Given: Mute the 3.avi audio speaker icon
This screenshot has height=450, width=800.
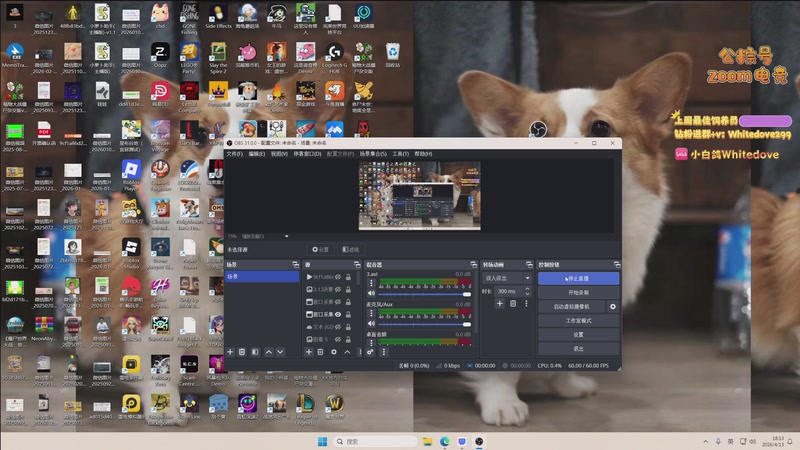Looking at the screenshot, I should pyautogui.click(x=371, y=295).
